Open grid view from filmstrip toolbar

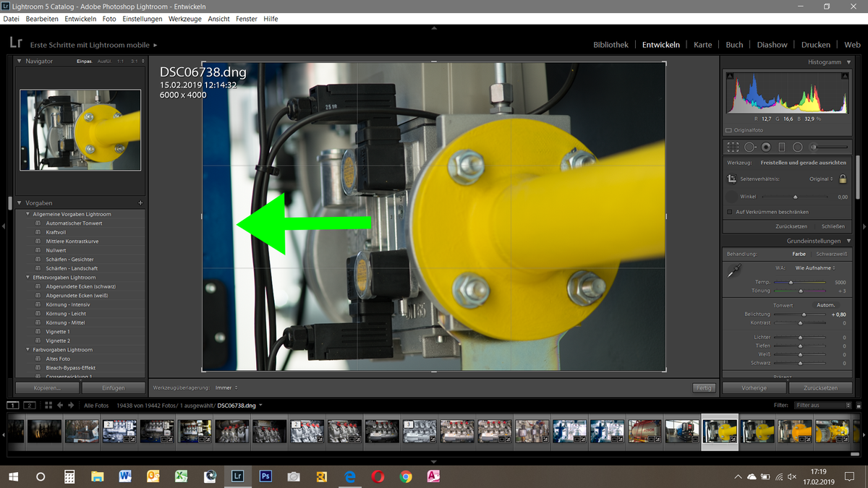[48, 406]
